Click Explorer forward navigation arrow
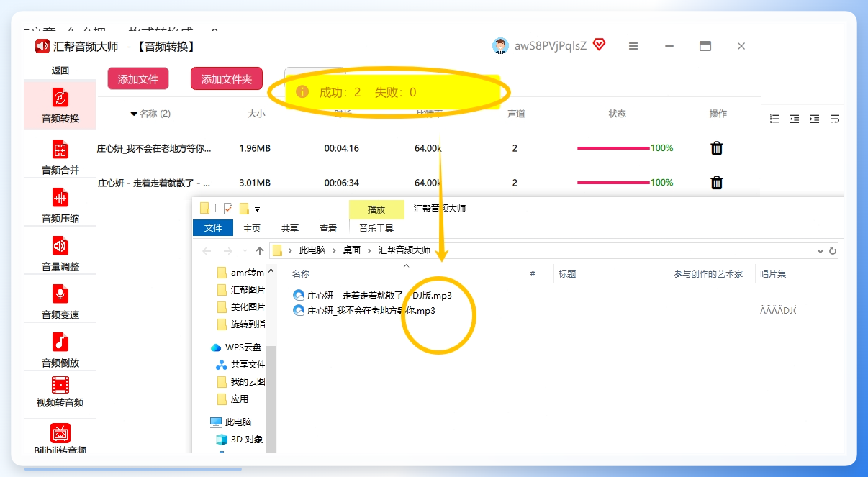The width and height of the screenshot is (868, 477). coord(228,251)
